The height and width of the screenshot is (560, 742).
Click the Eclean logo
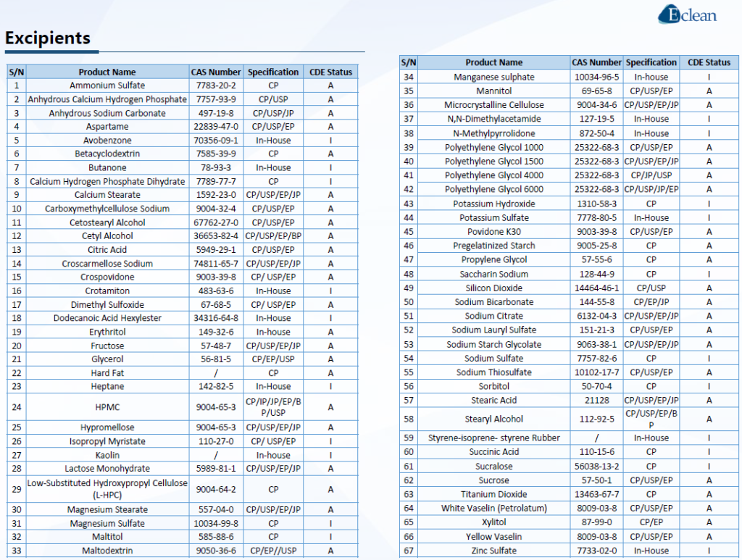tap(687, 14)
